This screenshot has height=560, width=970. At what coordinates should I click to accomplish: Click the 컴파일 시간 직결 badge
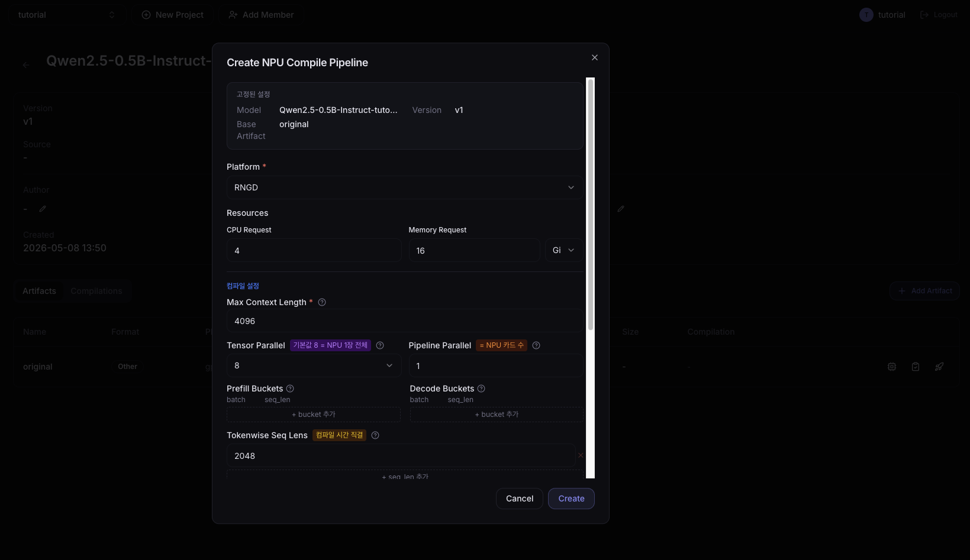click(339, 435)
